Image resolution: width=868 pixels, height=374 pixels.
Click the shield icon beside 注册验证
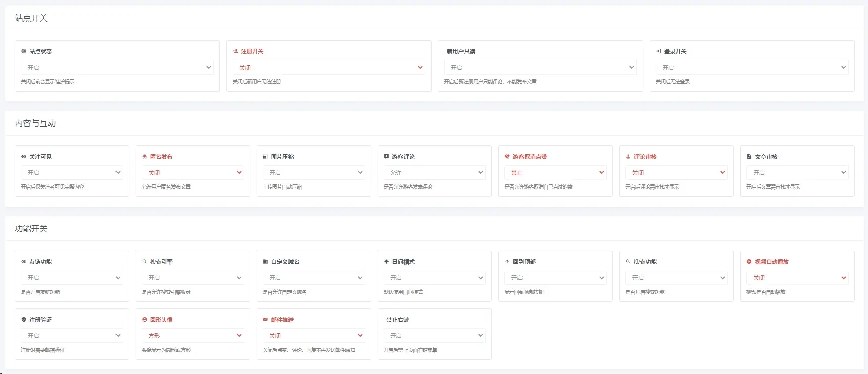(x=24, y=320)
